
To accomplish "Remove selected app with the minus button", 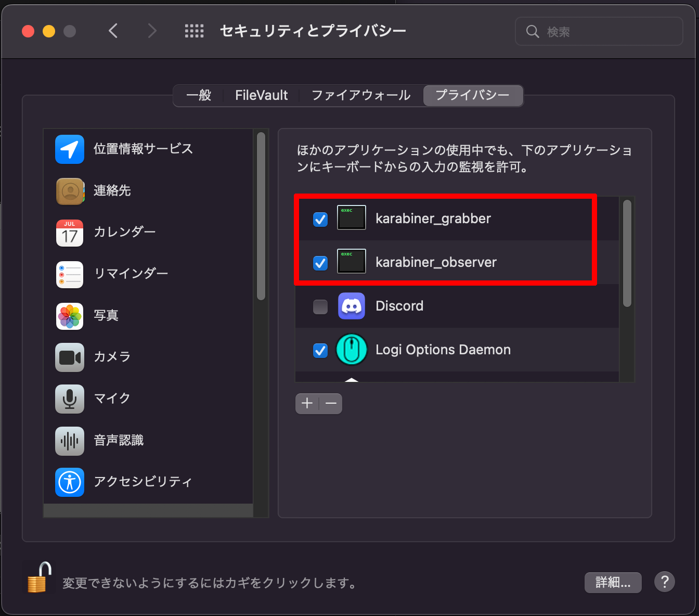I will coord(331,403).
